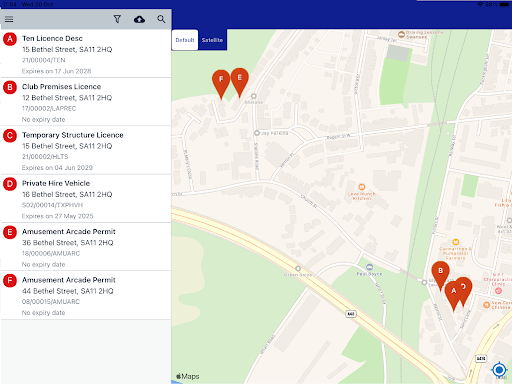Tap the A48 road shield
The image size is (512, 384).
click(x=351, y=314)
